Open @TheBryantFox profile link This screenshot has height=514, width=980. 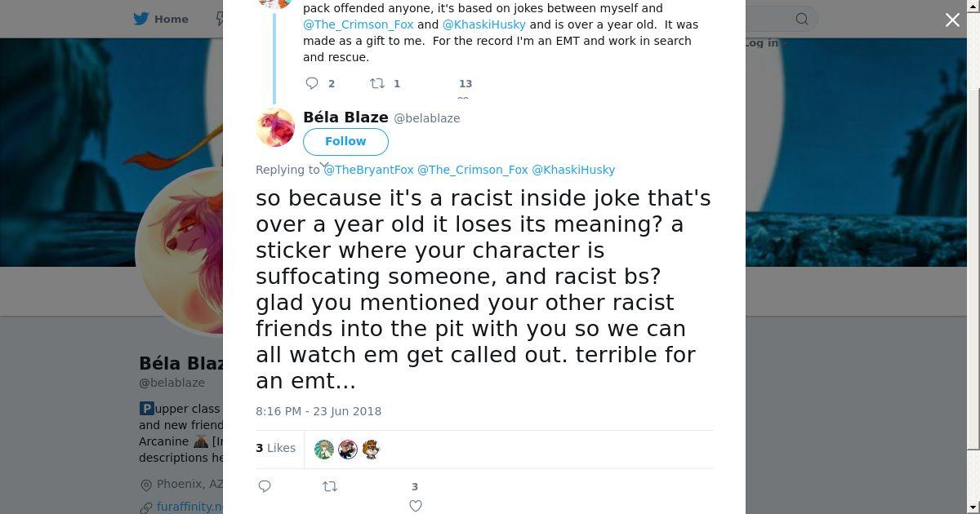coord(369,170)
